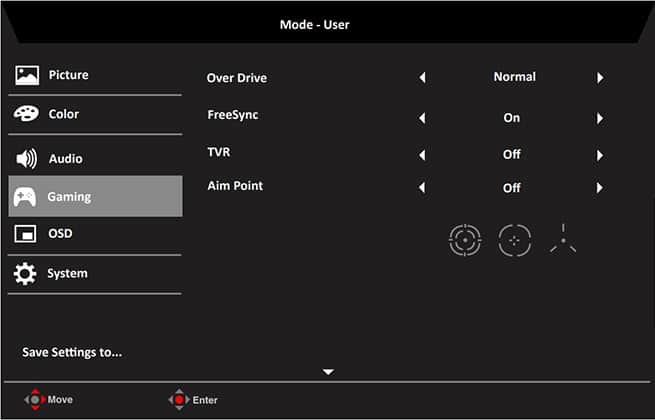Viewport: 655px width, 420px height.
Task: Click the Gaming controller icon
Action: click(25, 197)
